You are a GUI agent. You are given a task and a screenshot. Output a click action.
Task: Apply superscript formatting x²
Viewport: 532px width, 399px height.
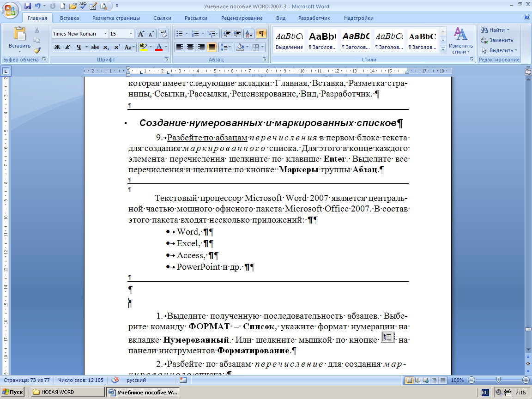click(x=117, y=47)
